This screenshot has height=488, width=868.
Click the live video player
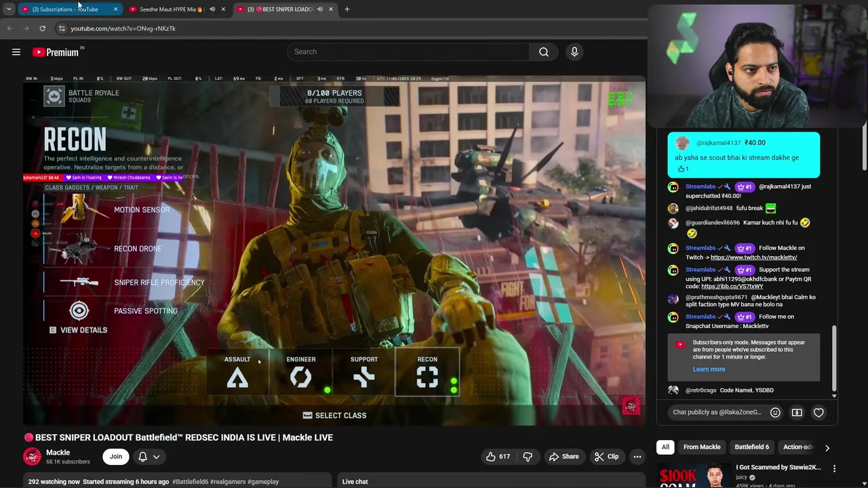click(x=334, y=250)
